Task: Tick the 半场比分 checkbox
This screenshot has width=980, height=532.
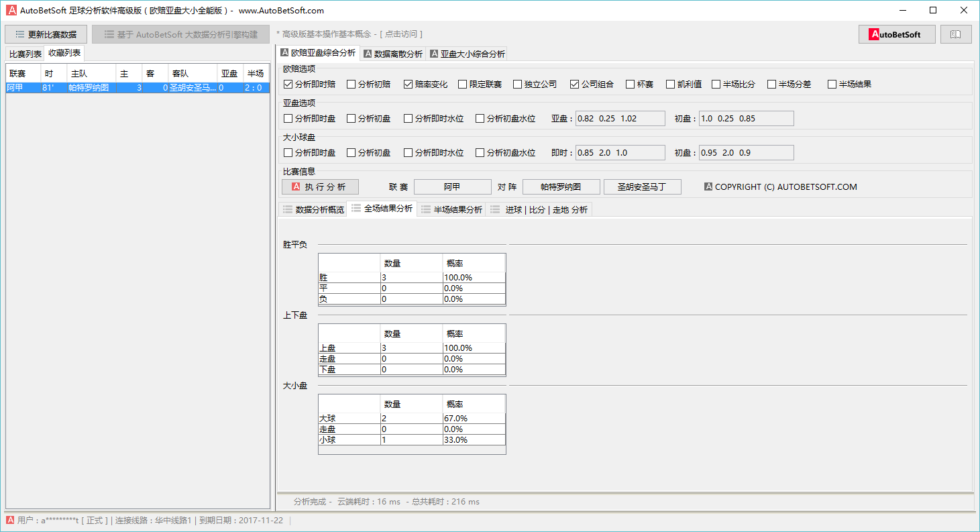Action: pyautogui.click(x=716, y=85)
